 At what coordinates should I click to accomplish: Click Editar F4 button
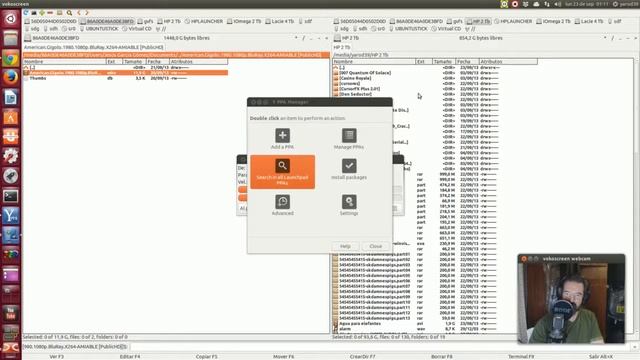click(x=130, y=356)
